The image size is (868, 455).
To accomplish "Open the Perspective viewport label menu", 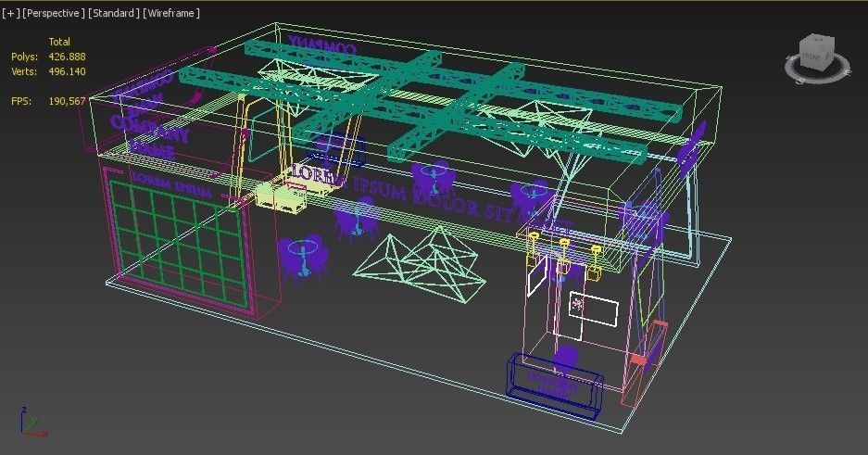I will click(x=54, y=13).
